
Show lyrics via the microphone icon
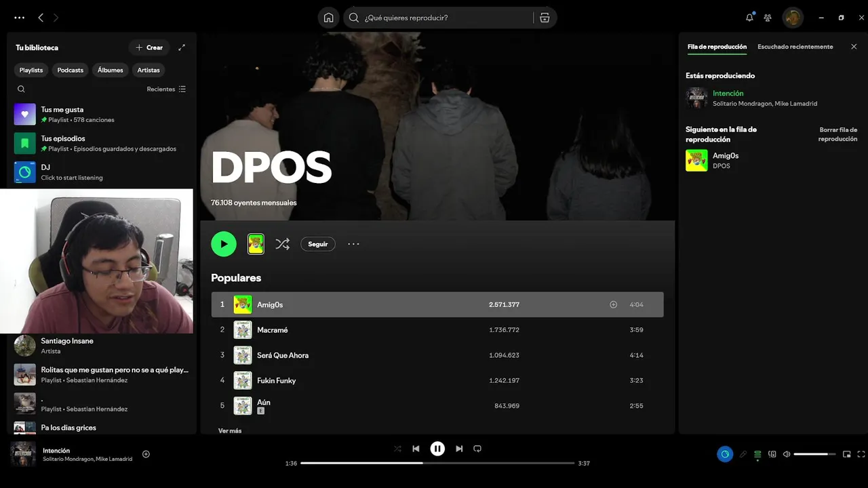point(743,454)
